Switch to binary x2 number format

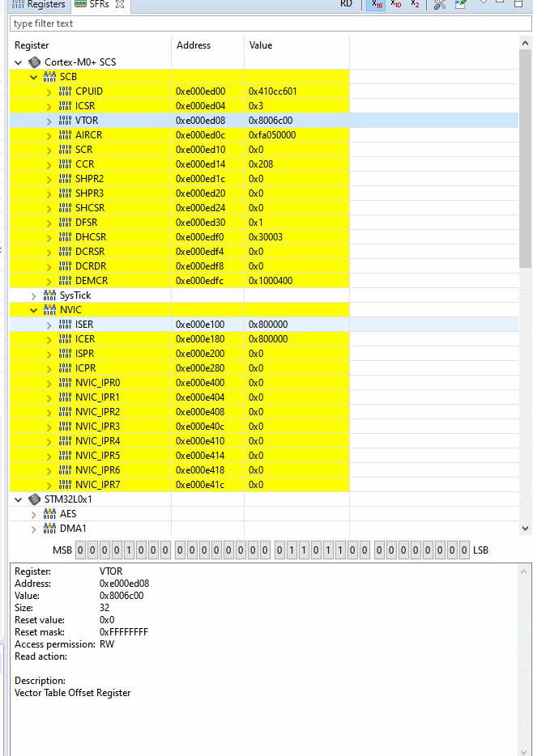[415, 4]
